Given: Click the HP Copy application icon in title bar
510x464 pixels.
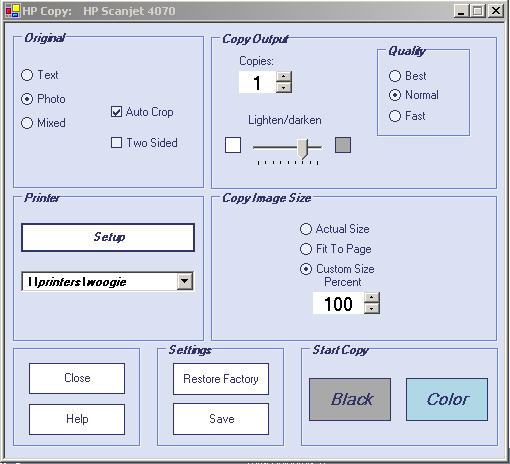Looking at the screenshot, I should [x=13, y=10].
